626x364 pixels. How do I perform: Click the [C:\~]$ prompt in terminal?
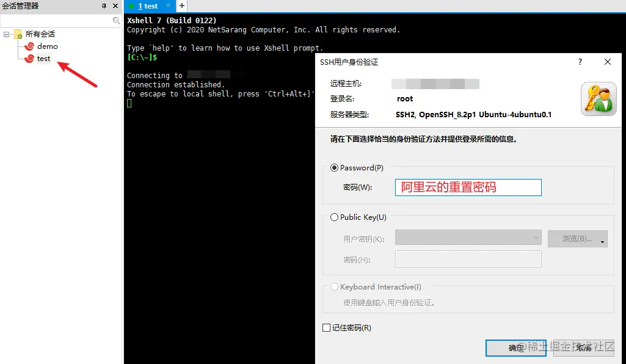click(142, 57)
